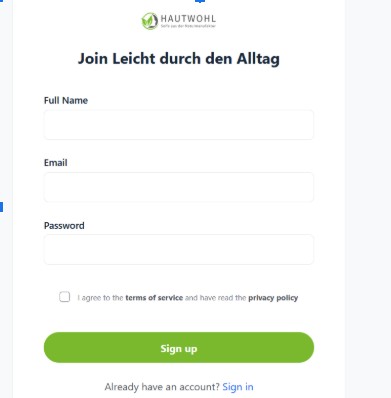Select the blue handle on left edge
The image size is (391, 398).
(x=1, y=207)
